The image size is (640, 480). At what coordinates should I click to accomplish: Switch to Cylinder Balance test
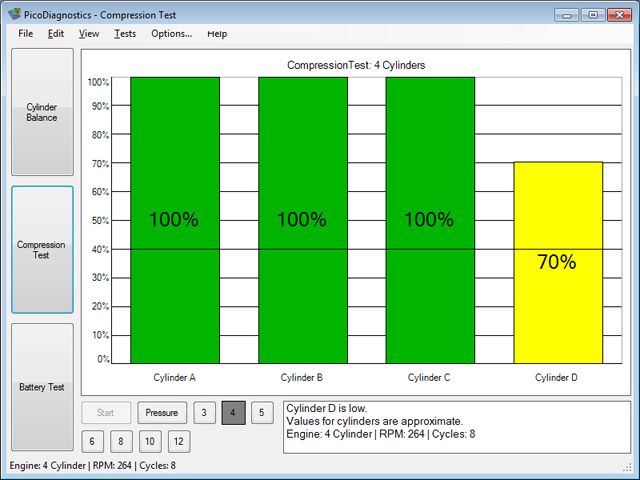tap(42, 112)
